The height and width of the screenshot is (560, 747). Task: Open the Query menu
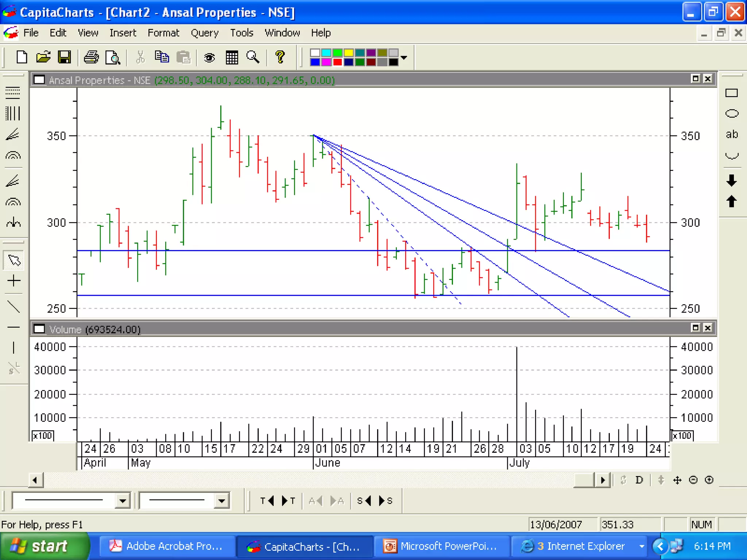(204, 33)
